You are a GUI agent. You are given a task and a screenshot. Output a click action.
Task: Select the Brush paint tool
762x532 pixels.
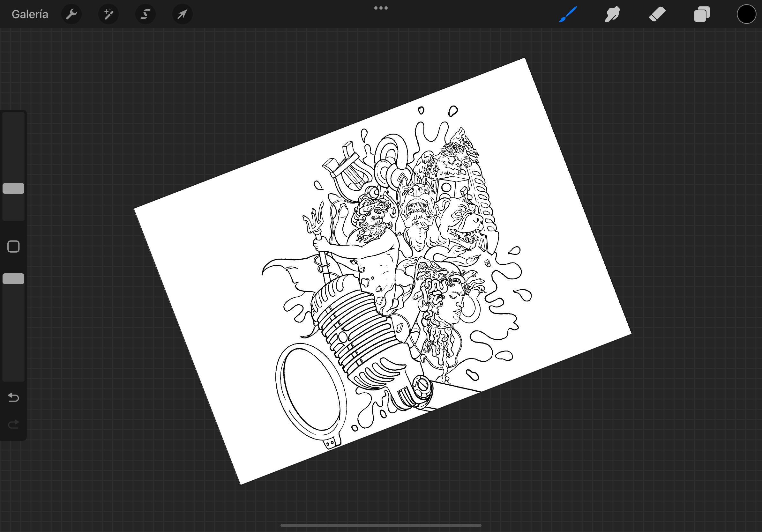[x=568, y=14]
